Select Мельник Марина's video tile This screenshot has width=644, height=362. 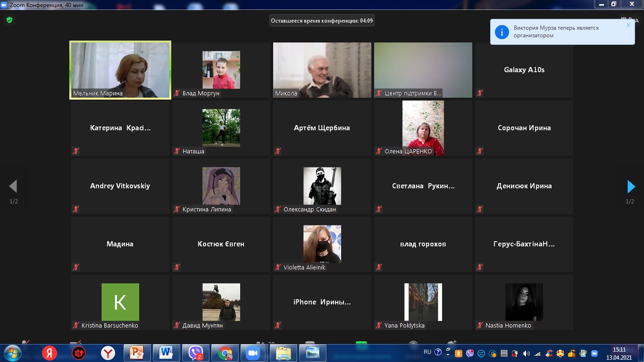120,70
